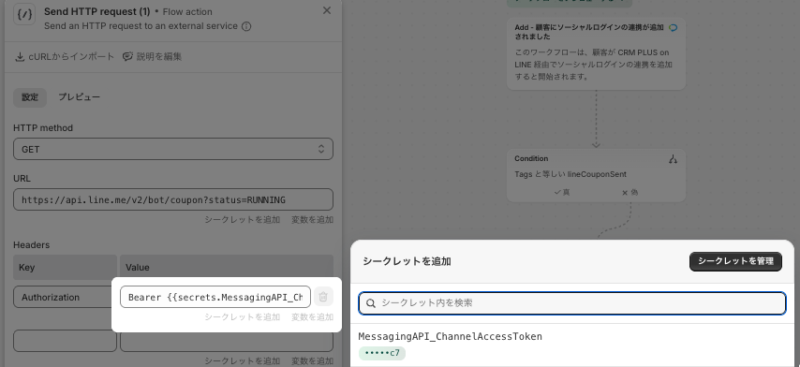Click the Key column header

point(65,267)
